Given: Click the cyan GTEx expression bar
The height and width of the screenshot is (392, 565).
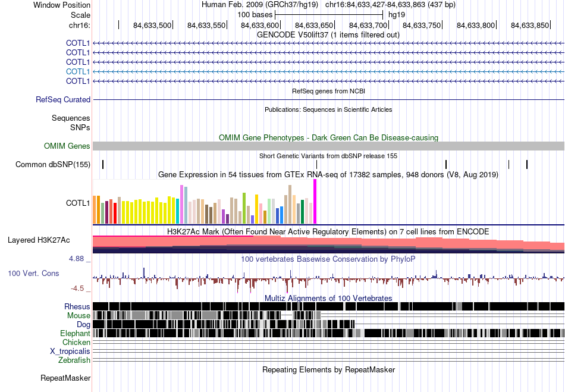Looking at the screenshot, I should [x=178, y=212].
